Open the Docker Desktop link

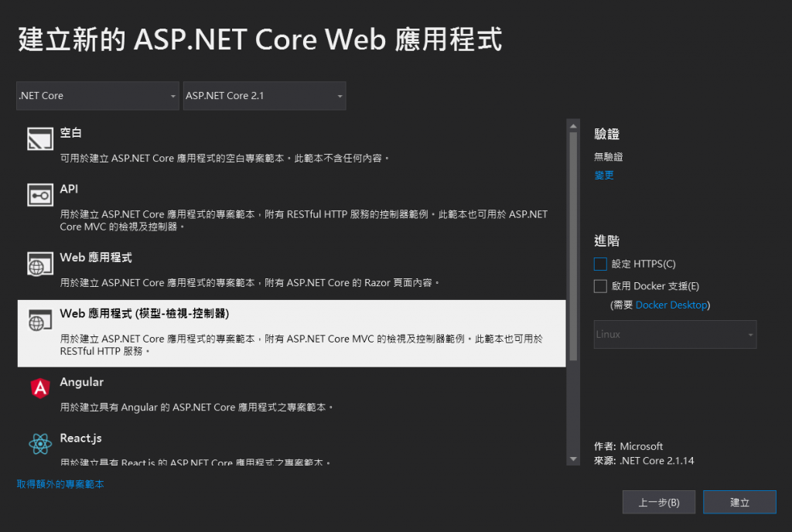(x=671, y=305)
